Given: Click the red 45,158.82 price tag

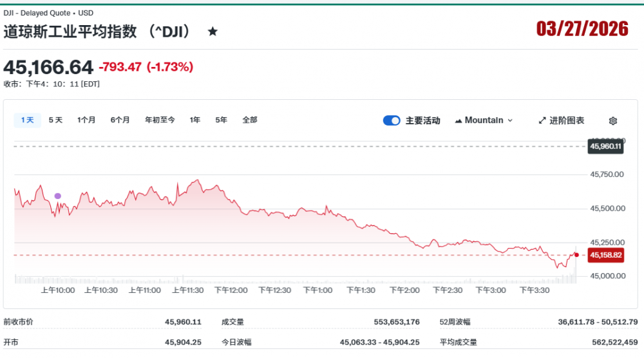Looking at the screenshot, I should point(605,255).
